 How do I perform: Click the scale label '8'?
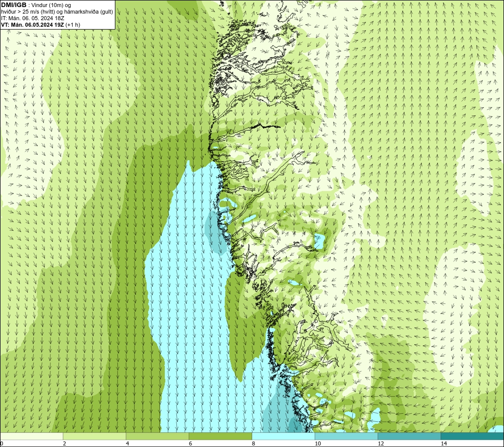pyautogui.click(x=254, y=443)
